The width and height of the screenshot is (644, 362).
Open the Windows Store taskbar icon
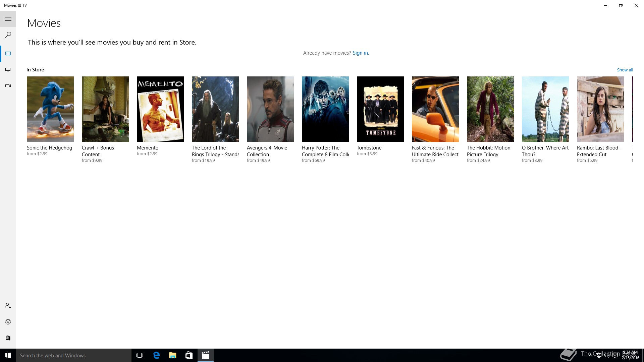189,355
